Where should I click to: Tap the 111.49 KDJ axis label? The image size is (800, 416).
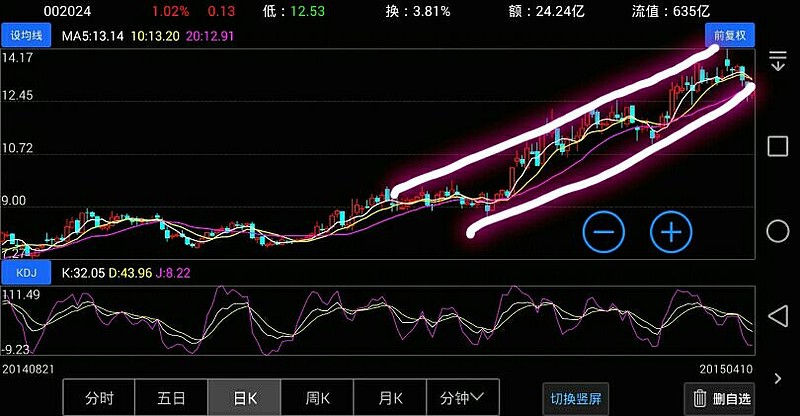pyautogui.click(x=21, y=295)
